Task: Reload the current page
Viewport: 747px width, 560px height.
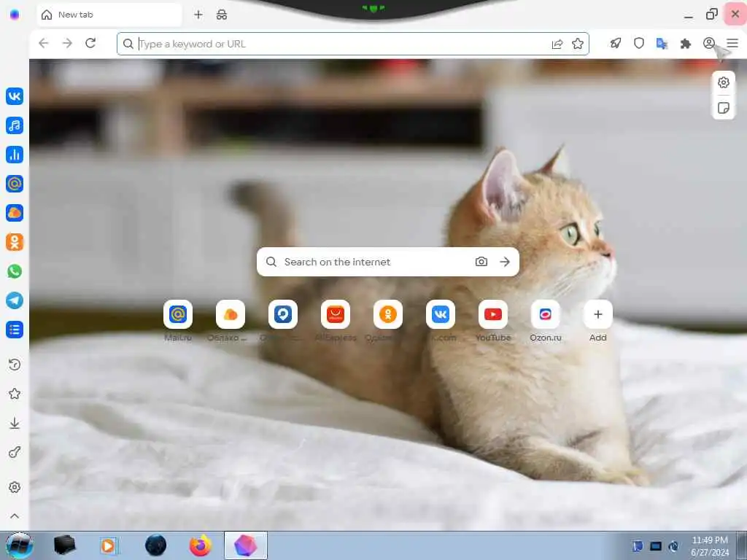Action: [x=90, y=43]
